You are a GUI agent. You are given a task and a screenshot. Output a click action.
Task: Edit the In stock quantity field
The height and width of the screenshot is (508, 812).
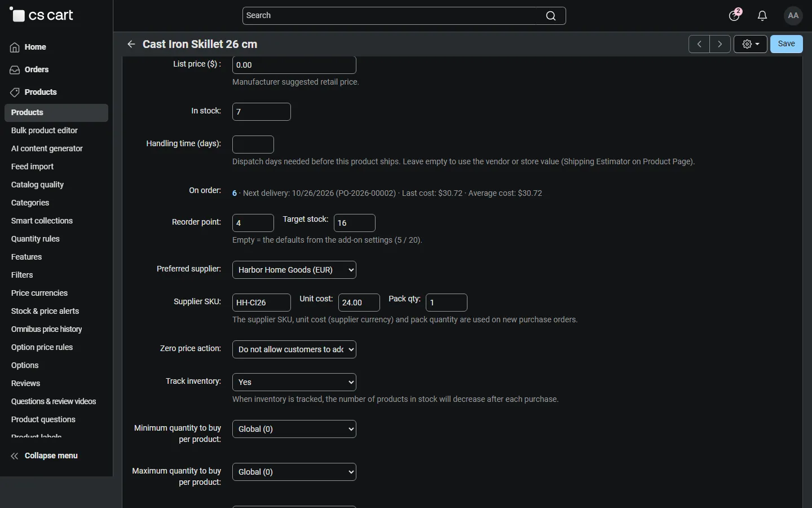click(262, 112)
